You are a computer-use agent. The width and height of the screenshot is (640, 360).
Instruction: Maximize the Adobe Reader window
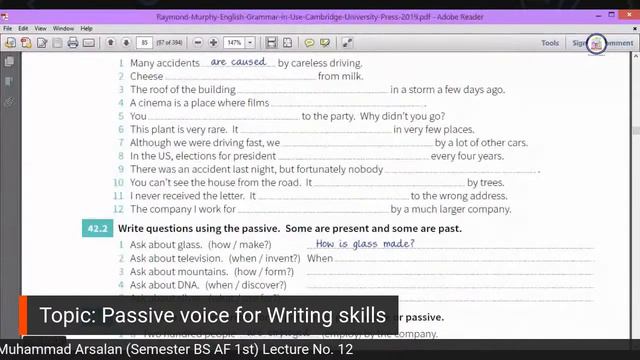click(611, 15)
